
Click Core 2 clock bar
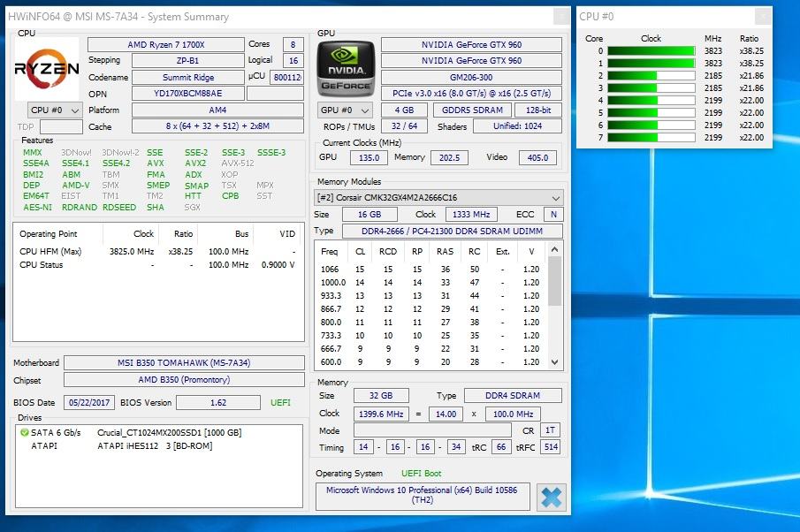coord(651,75)
